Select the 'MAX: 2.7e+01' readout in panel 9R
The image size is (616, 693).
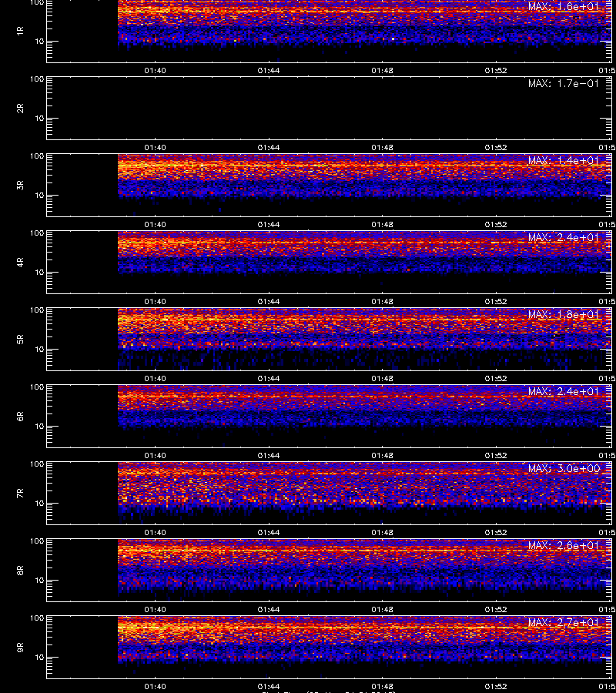coord(564,623)
